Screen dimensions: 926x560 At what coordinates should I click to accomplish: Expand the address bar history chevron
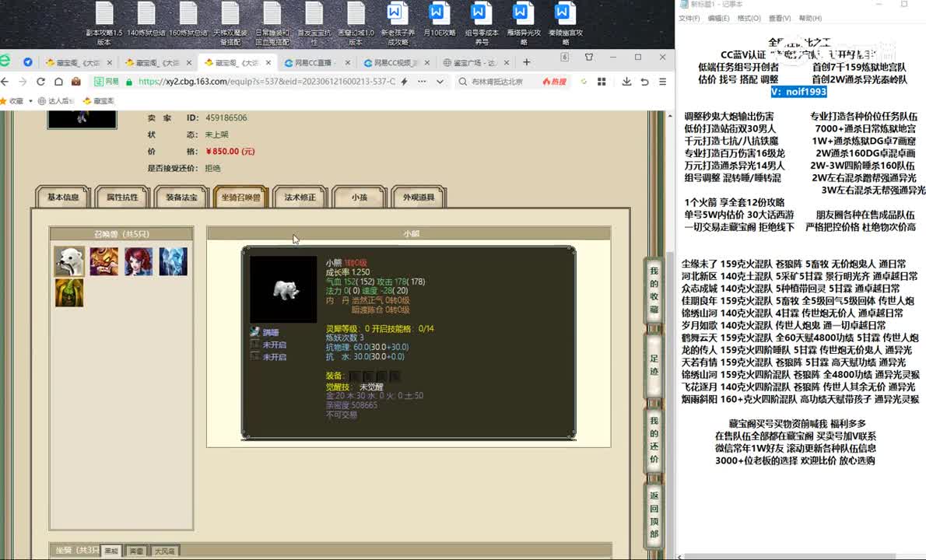click(440, 82)
